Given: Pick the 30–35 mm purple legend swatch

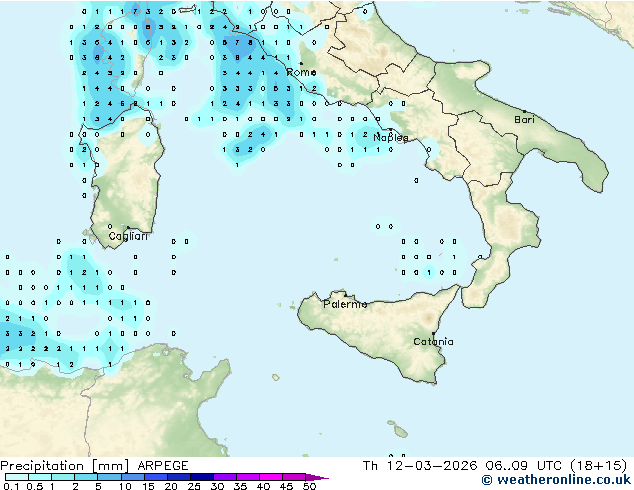Looking at the screenshot, I should 224,477.
